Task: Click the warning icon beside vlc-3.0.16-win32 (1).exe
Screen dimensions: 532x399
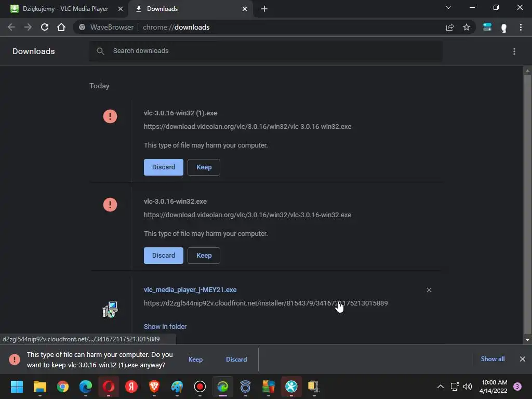Action: click(110, 116)
